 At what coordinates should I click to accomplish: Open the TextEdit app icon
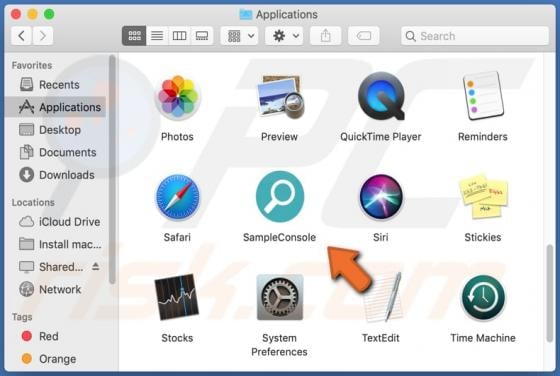pyautogui.click(x=383, y=297)
